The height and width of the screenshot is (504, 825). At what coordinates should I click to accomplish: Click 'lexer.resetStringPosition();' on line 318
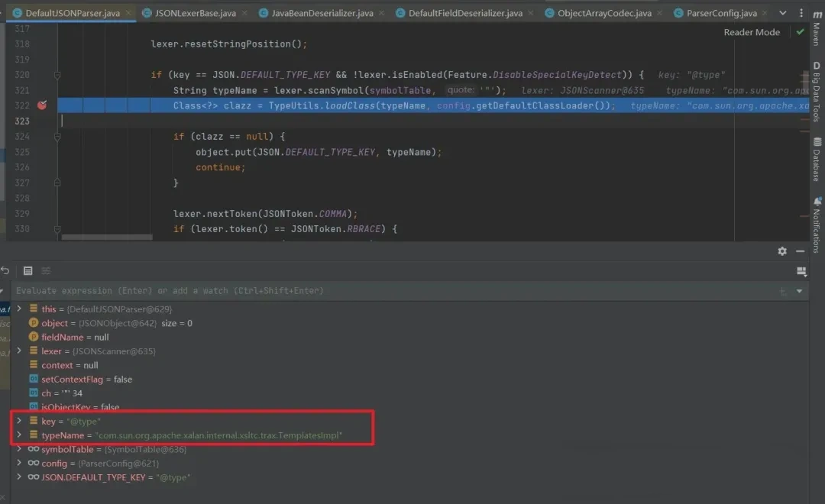[229, 44]
